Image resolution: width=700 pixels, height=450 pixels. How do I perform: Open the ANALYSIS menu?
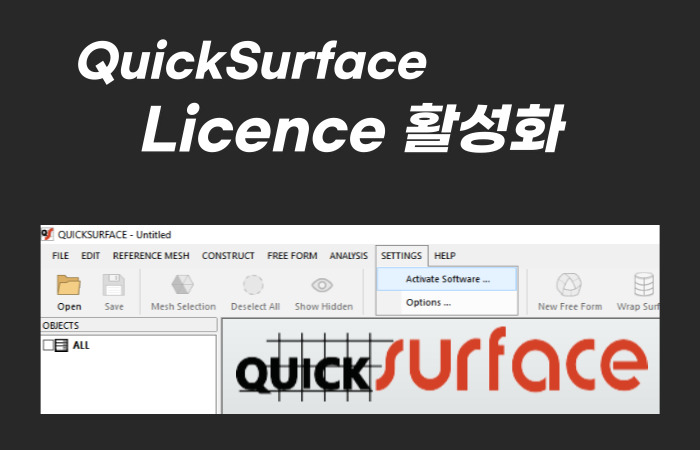coord(349,256)
